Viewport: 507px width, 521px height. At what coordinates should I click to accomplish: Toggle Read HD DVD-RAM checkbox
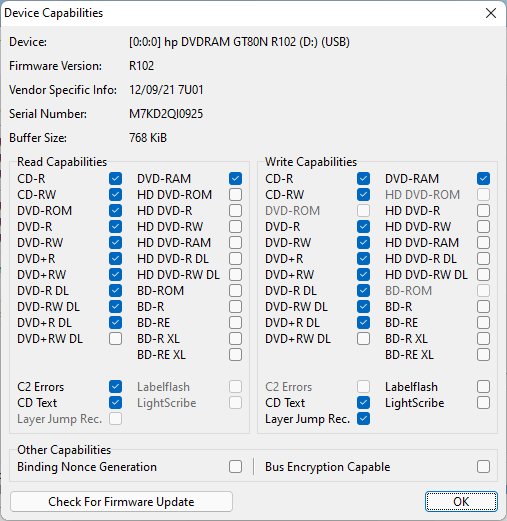coord(235,242)
